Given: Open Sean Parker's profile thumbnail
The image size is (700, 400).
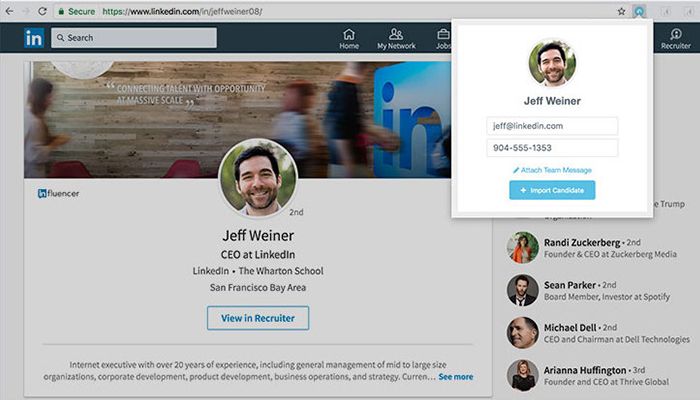Looking at the screenshot, I should [523, 290].
